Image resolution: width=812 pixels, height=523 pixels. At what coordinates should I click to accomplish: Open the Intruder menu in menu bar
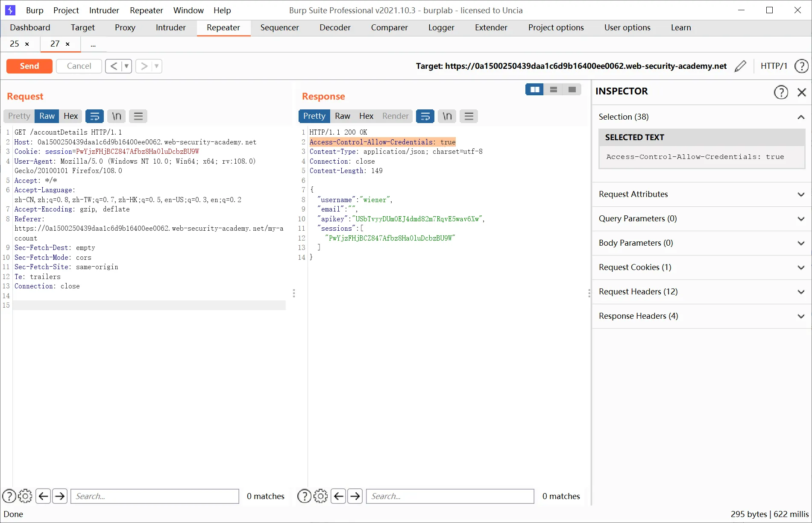[104, 10]
